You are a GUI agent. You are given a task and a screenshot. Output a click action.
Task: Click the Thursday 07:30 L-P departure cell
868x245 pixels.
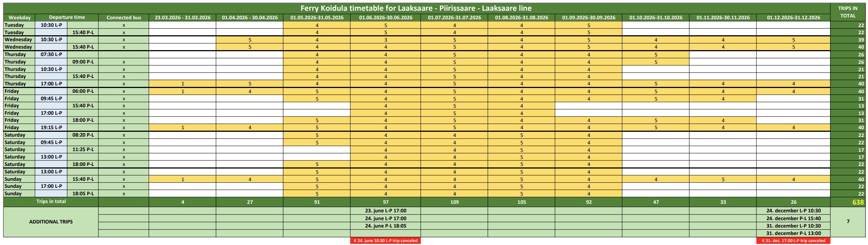(x=51, y=55)
